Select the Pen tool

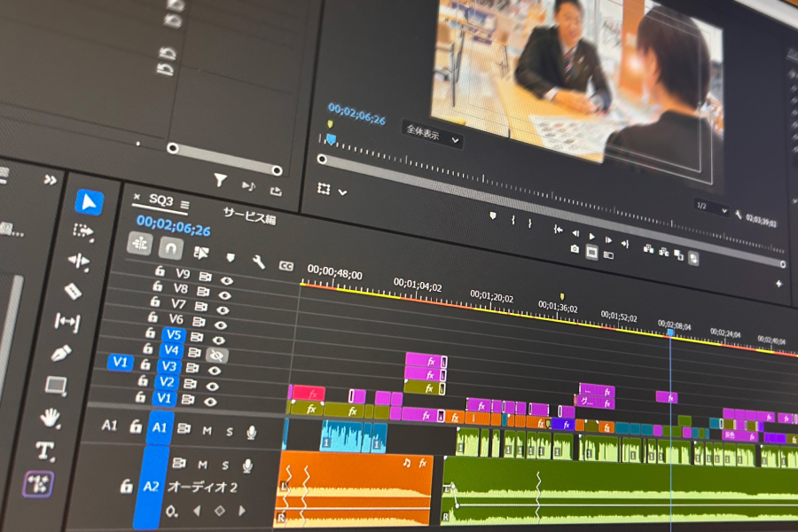[x=61, y=353]
